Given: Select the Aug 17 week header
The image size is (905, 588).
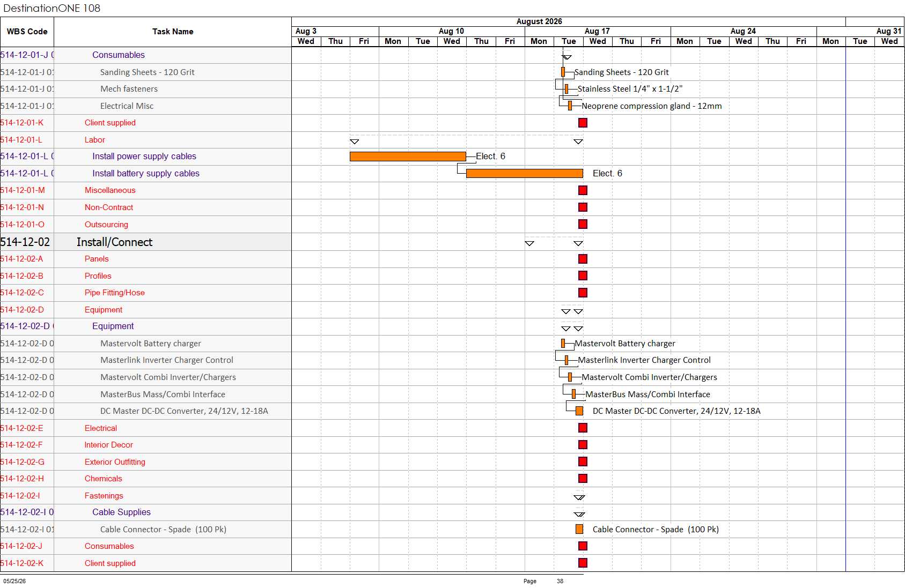Looking at the screenshot, I should [598, 31].
